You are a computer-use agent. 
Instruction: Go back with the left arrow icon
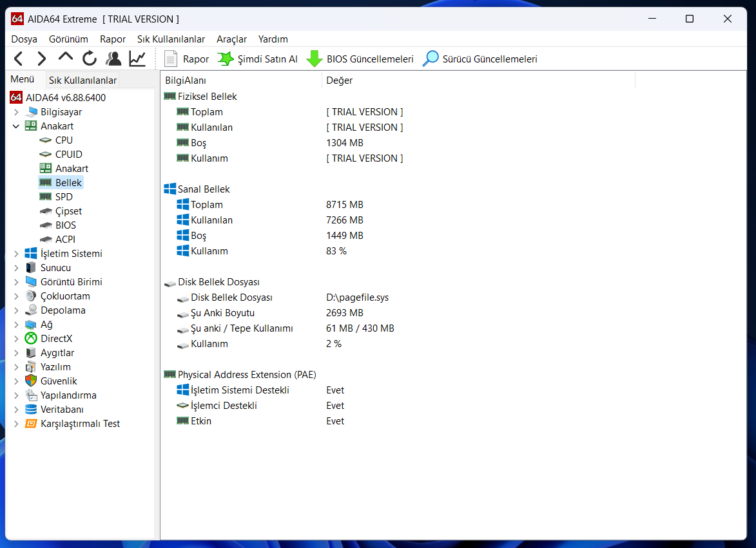tap(18, 59)
